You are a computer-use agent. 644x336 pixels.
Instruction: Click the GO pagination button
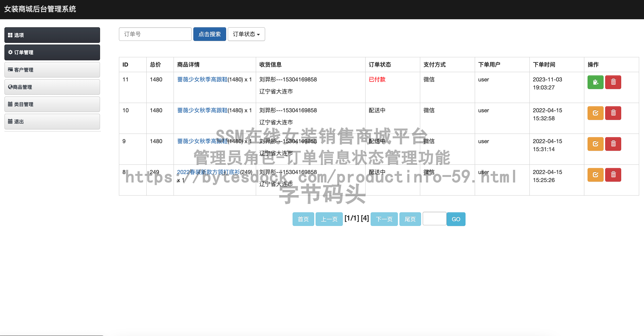coord(455,219)
